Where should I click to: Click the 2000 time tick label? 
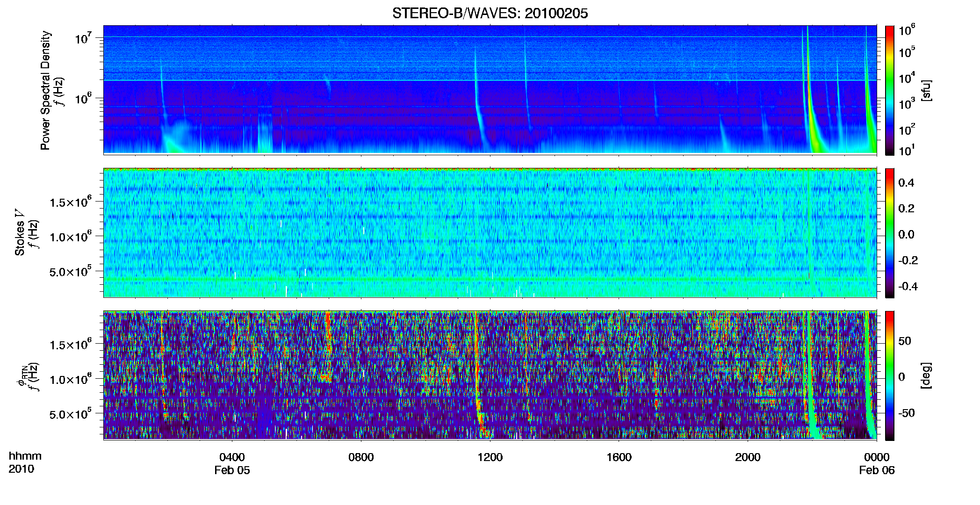pyautogui.click(x=748, y=457)
